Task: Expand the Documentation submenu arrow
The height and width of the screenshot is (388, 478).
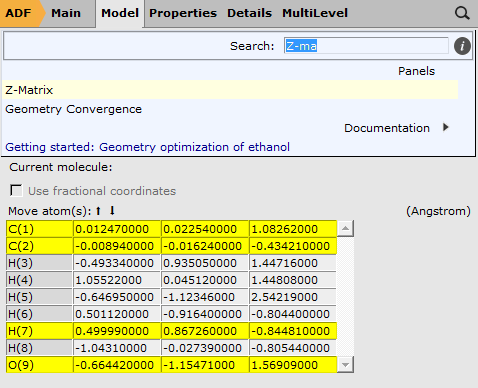Action: point(446,127)
